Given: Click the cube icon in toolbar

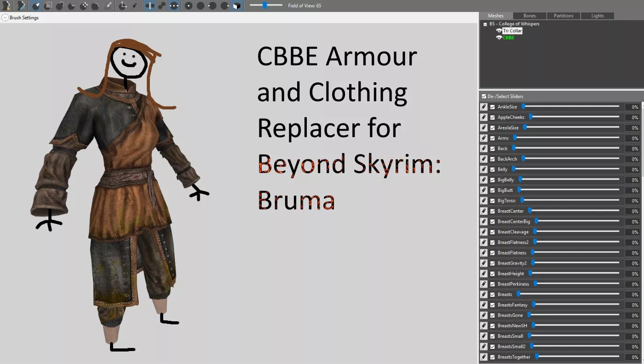Looking at the screenshot, I should point(236,6).
